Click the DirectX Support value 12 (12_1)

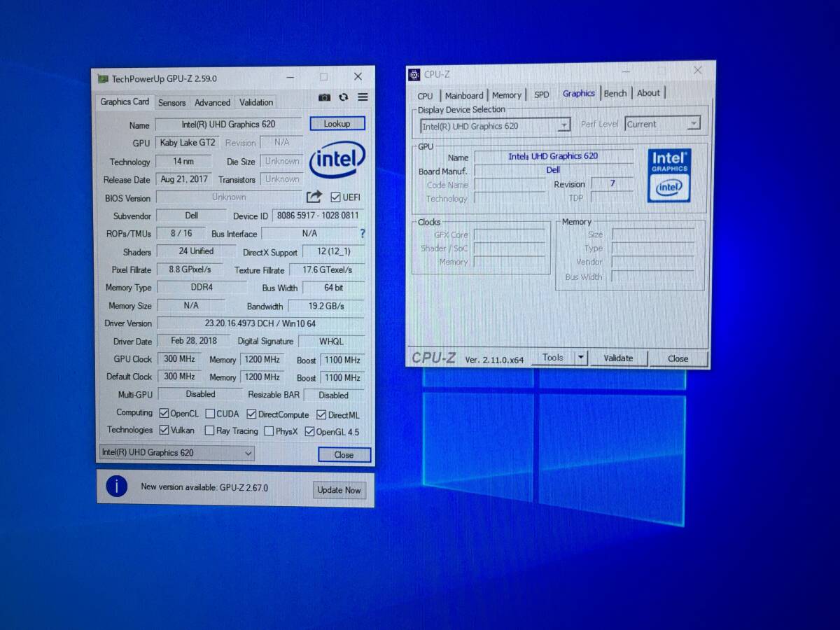click(333, 251)
